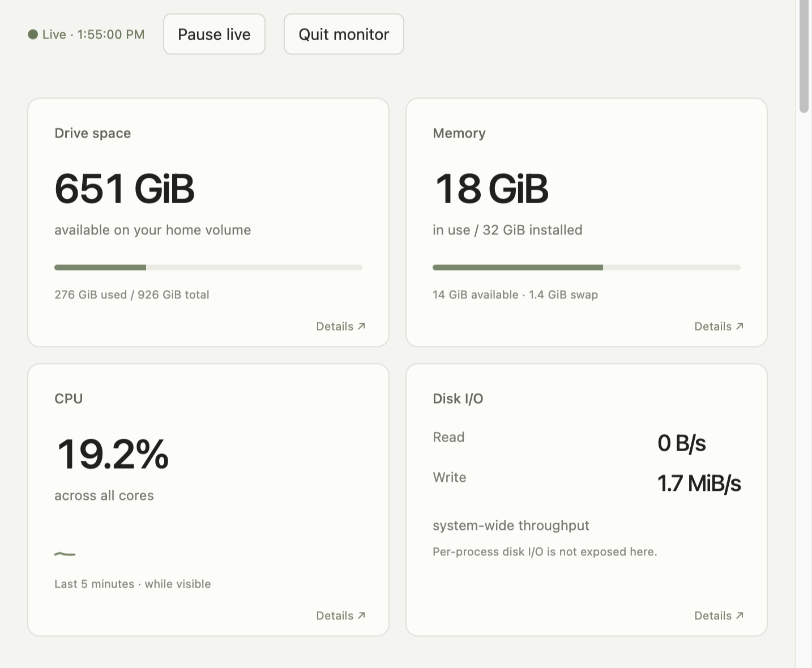Viewport: 812px width, 668px height.
Task: Click the CPU sparkline graph
Action: coord(65,554)
